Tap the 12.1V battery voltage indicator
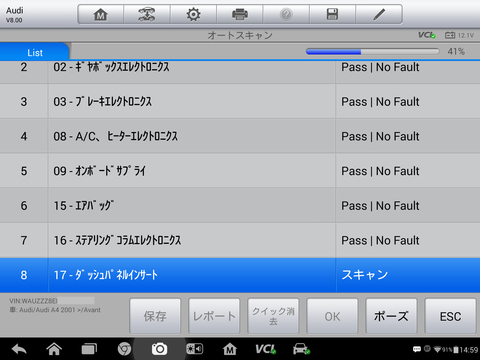 point(459,35)
